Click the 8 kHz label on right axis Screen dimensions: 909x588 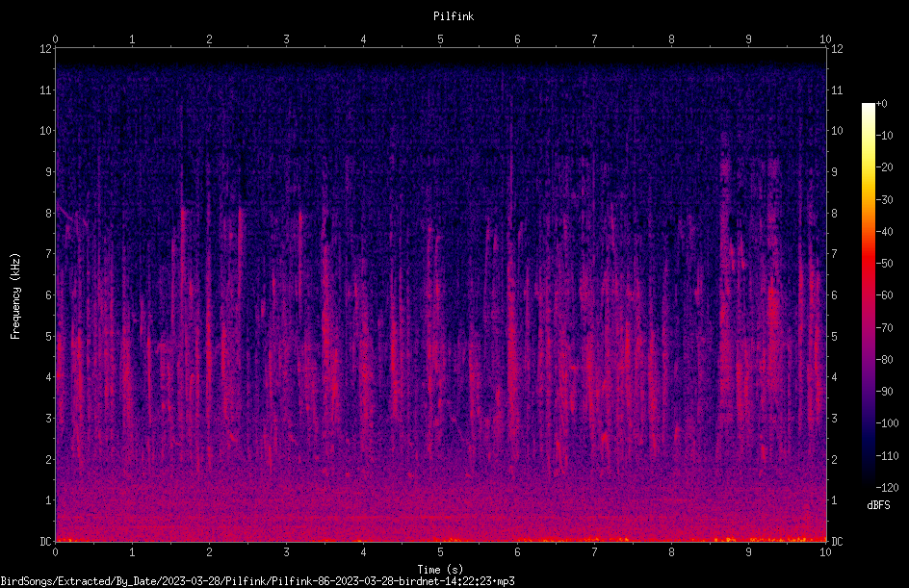pyautogui.click(x=834, y=214)
